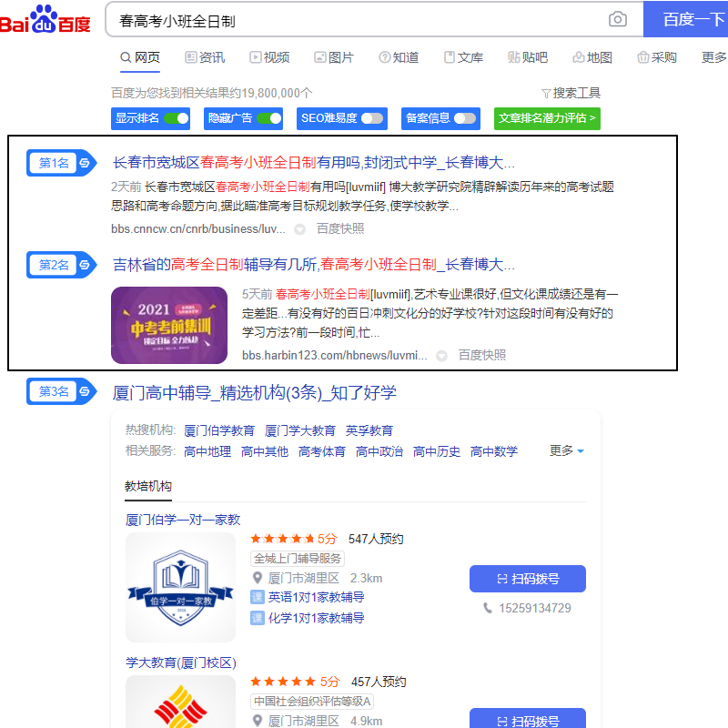Select 高中数学 related service

494,451
